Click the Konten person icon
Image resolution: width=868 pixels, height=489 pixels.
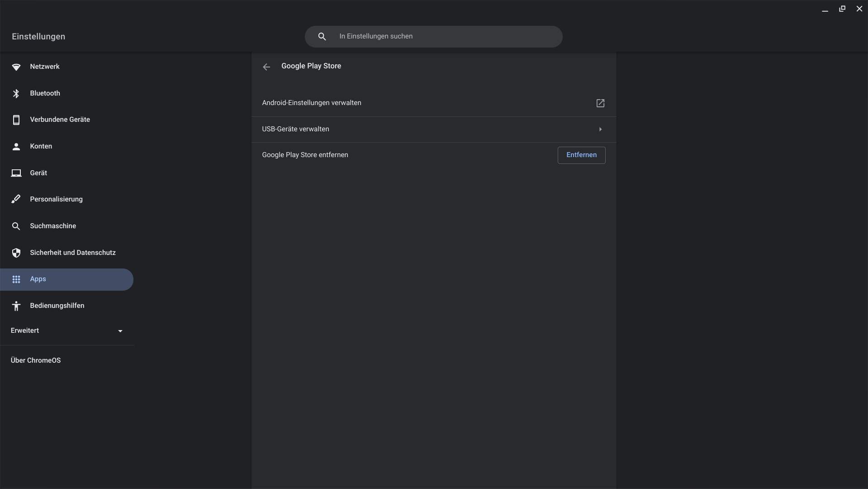(16, 146)
